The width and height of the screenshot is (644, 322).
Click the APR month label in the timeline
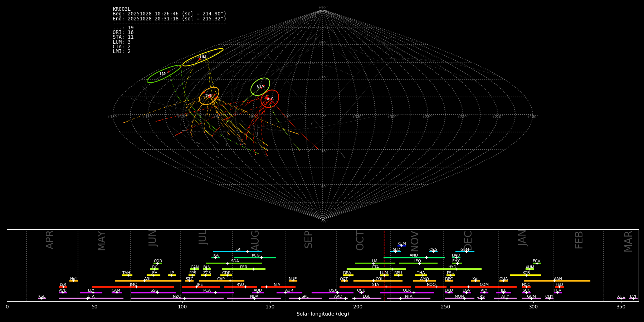[x=50, y=240]
